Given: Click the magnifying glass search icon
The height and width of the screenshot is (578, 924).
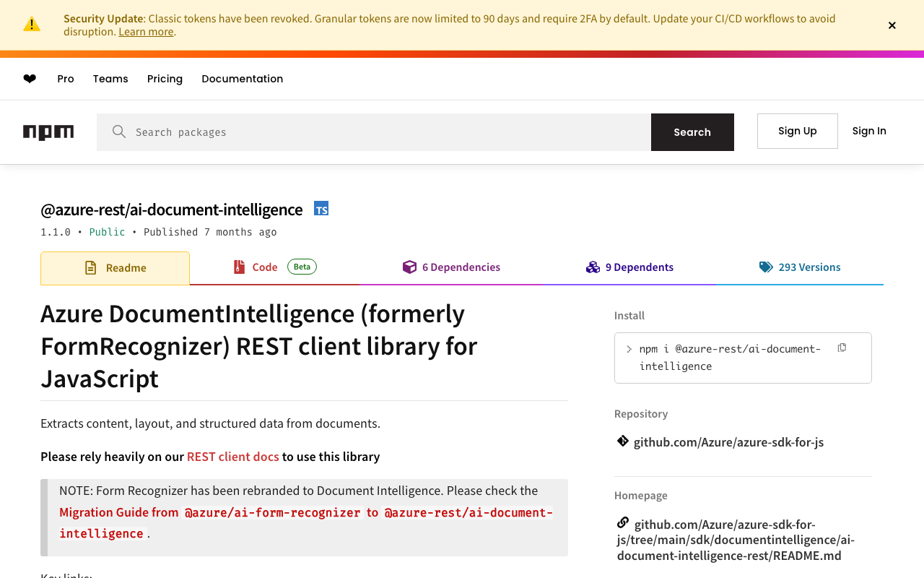Looking at the screenshot, I should (119, 131).
